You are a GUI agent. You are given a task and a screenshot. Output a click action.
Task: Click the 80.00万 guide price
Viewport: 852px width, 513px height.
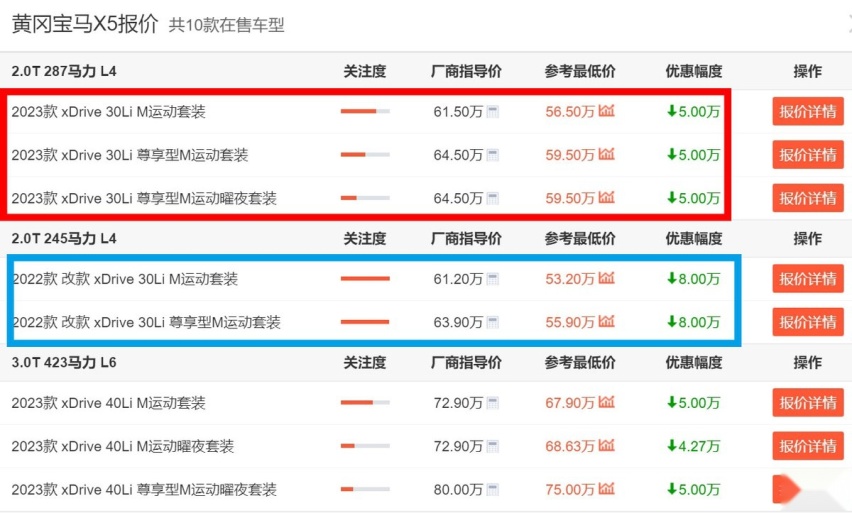(x=458, y=490)
